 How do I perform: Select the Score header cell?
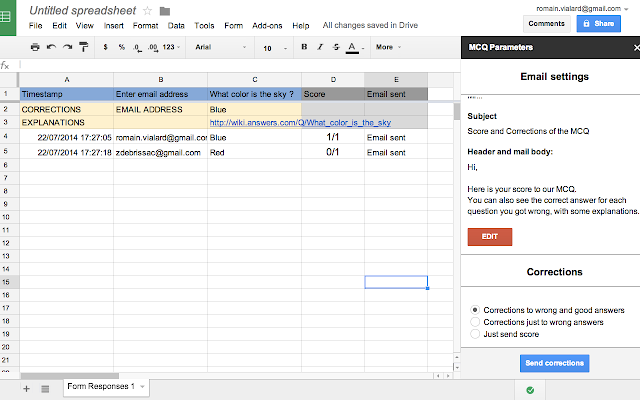[x=333, y=94]
